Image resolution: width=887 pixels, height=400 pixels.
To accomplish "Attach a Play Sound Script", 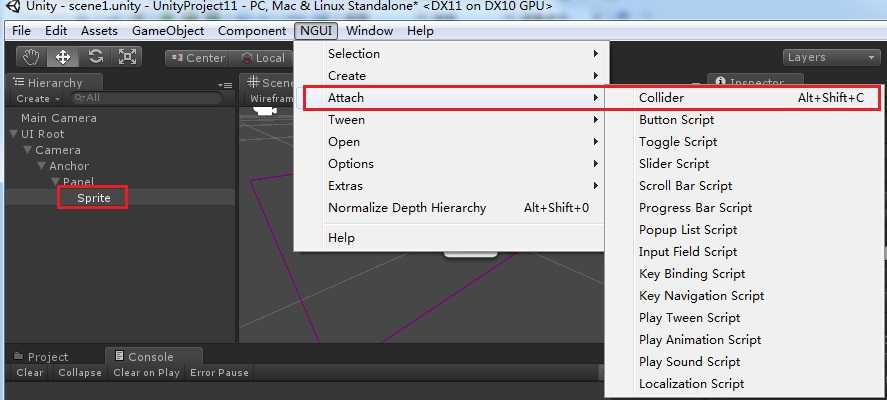I will tap(744, 362).
